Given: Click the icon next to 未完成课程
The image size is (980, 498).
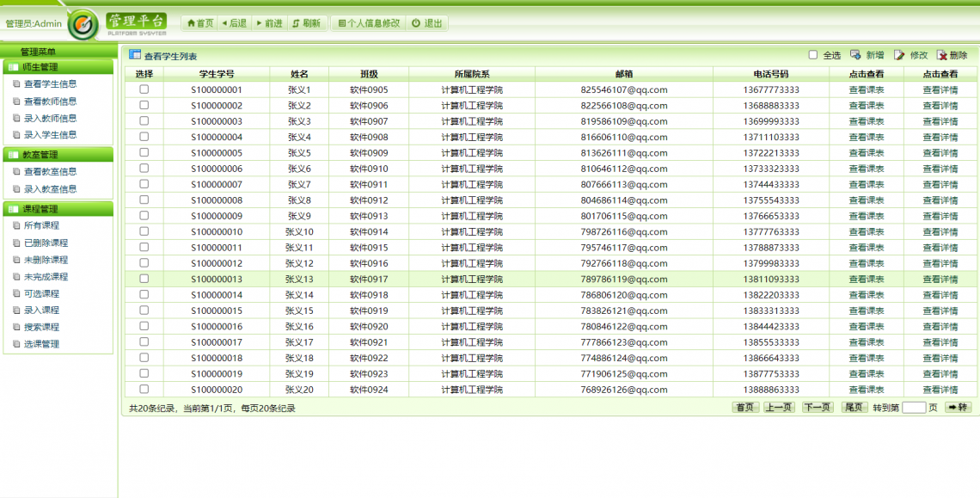Looking at the screenshot, I should pos(16,277).
